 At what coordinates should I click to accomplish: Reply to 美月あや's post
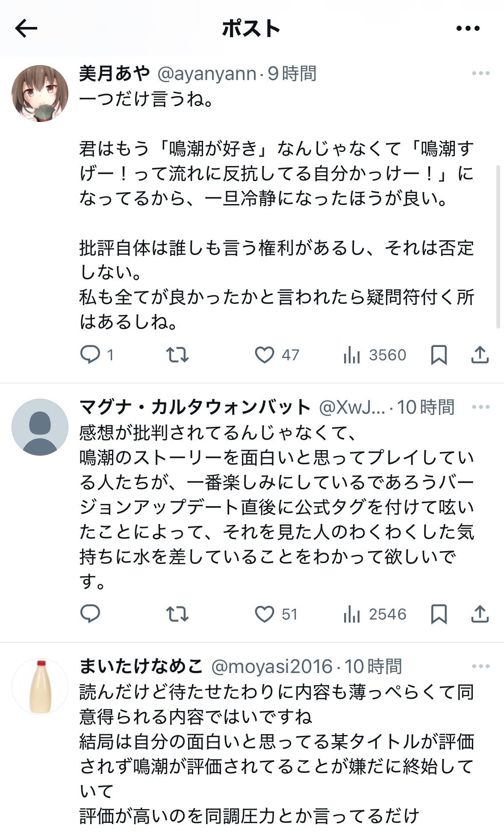[90, 355]
